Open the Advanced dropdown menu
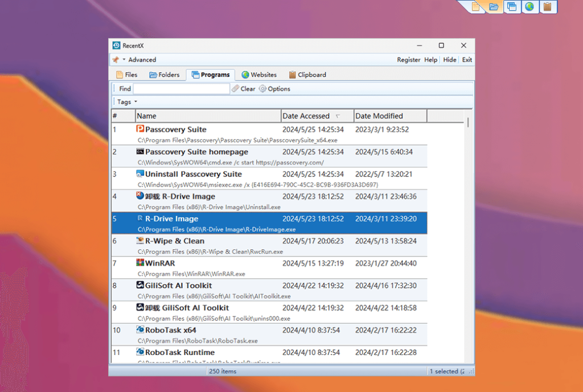The image size is (583, 392). 139,60
